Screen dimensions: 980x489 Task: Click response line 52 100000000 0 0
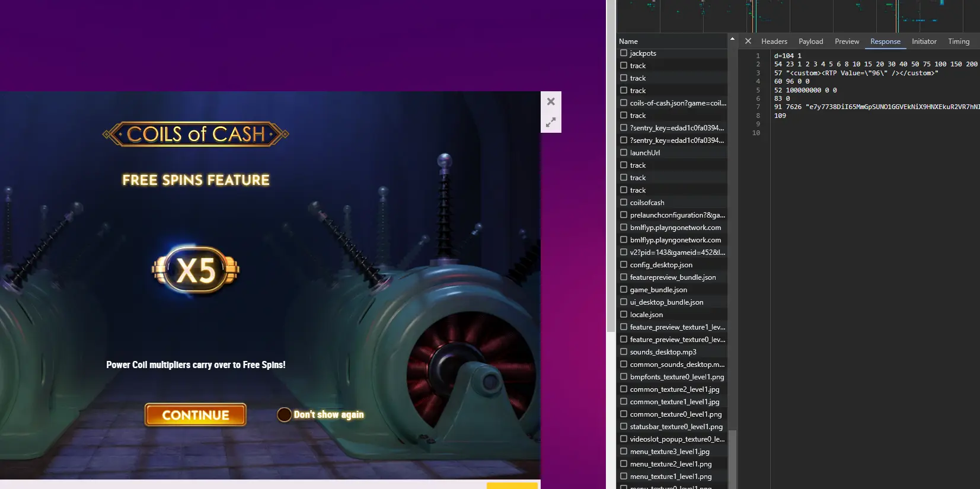click(805, 90)
